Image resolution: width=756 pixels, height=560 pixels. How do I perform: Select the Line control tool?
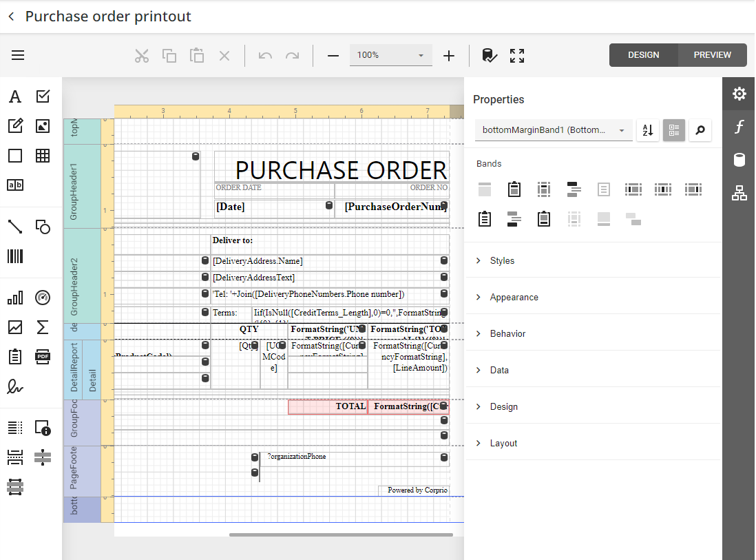pyautogui.click(x=15, y=227)
